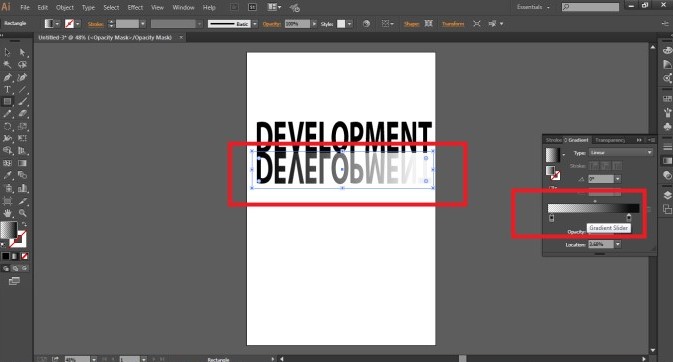Select the Direct Selection tool
Viewport: 673px width, 362px height.
(22, 52)
